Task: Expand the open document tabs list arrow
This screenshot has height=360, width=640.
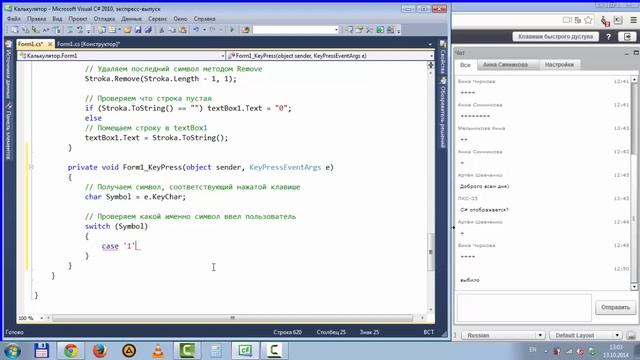Action: pos(430,44)
